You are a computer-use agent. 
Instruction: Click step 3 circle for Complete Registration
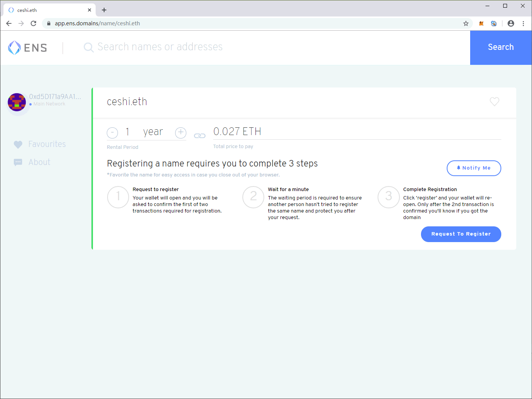[x=389, y=197]
